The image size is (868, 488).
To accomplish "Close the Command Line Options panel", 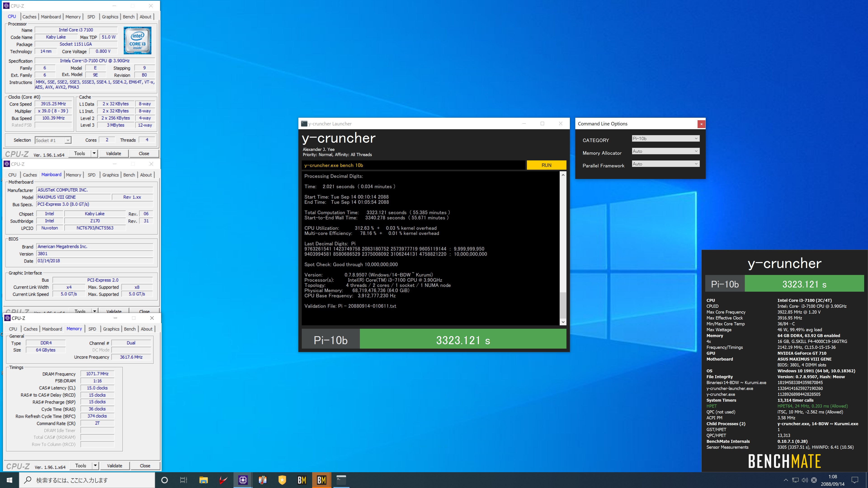I will pos(701,124).
